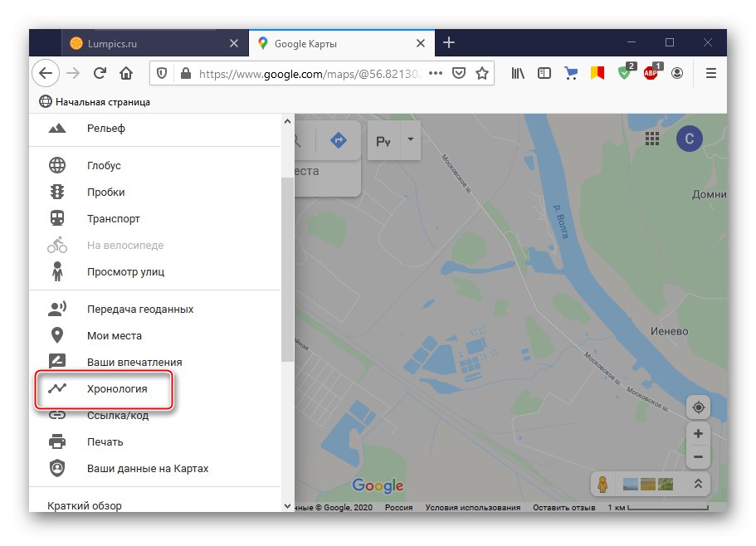The height and width of the screenshot is (546, 756).
Task: Toggle the Глобус (globe) view
Action: [x=58, y=165]
